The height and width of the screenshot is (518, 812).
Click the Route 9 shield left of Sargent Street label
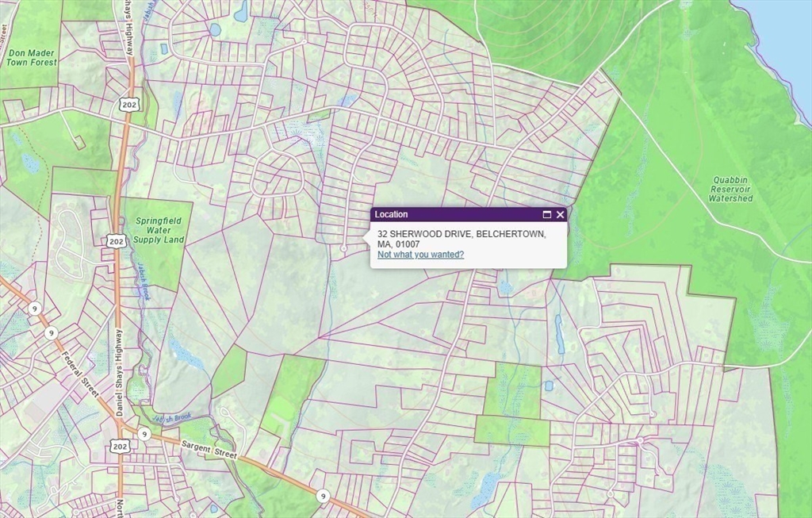click(x=144, y=434)
